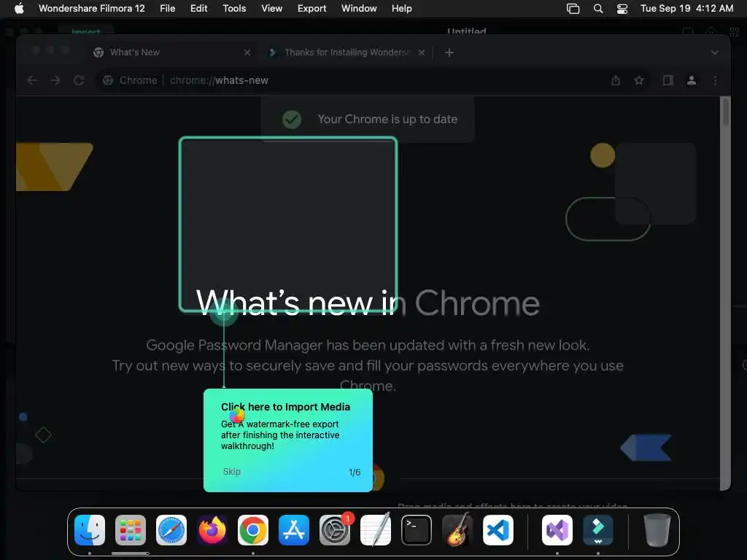Open the Export menu
The height and width of the screenshot is (560, 747).
311,9
